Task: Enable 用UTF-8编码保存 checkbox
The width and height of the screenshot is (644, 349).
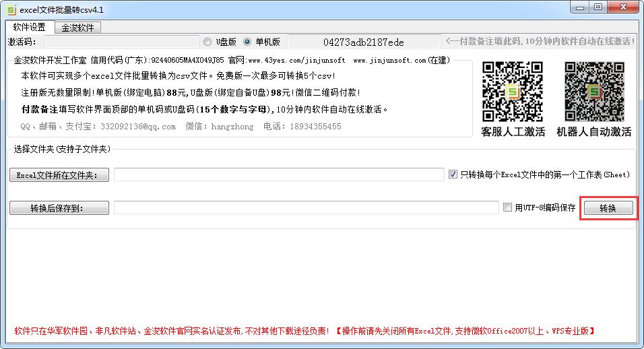Action: [507, 208]
